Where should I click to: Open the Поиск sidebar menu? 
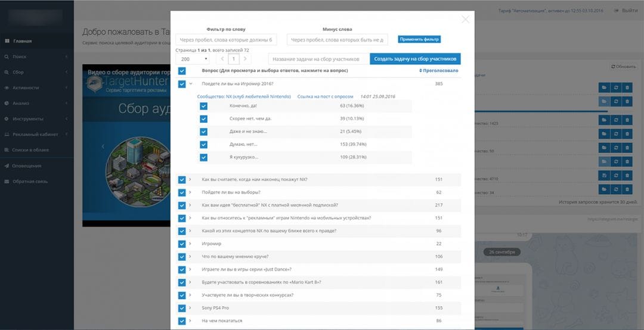(36, 57)
